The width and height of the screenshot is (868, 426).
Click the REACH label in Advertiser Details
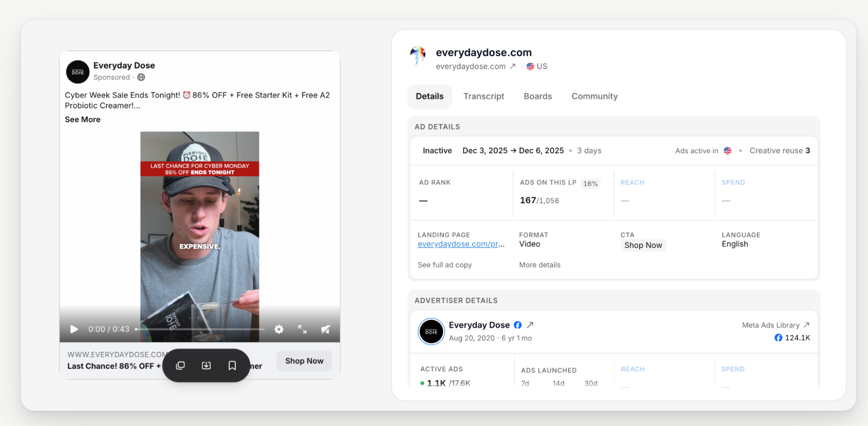[x=633, y=369]
